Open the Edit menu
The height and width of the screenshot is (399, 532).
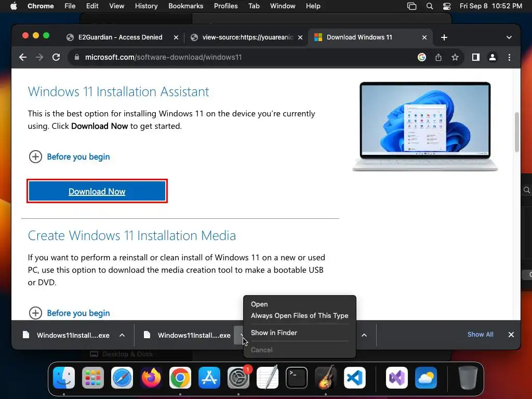92,6
